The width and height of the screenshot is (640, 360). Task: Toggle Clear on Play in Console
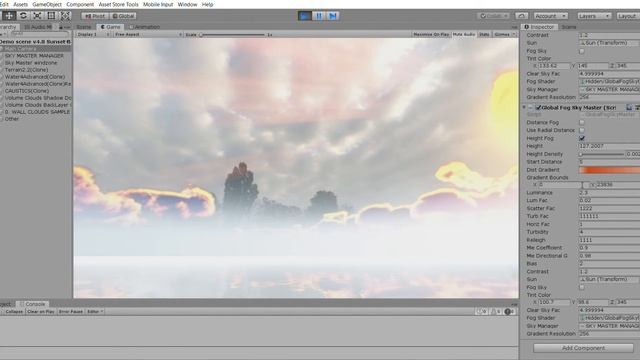click(x=41, y=311)
